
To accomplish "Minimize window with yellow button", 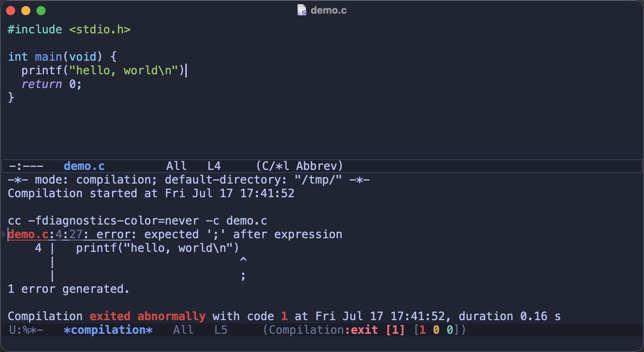I will [26, 11].
